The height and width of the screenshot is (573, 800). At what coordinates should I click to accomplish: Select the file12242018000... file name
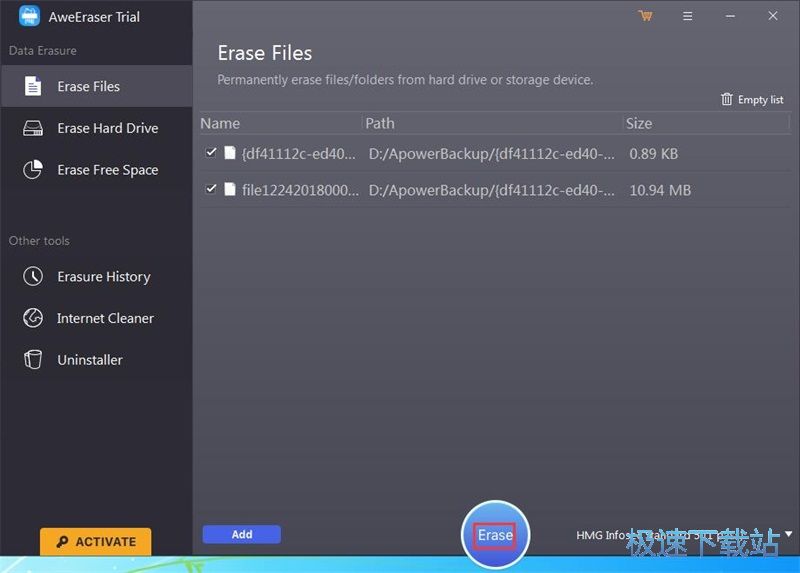pos(300,190)
